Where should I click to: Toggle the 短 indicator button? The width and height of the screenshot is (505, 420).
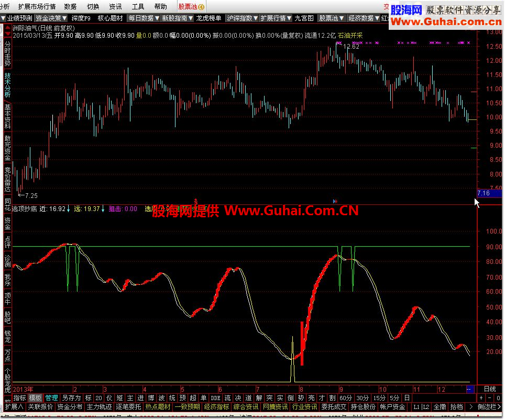coord(119,398)
